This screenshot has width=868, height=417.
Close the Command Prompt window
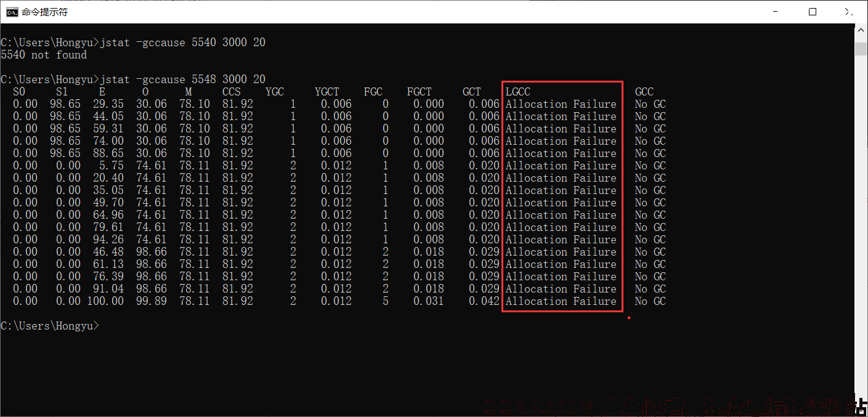click(849, 12)
